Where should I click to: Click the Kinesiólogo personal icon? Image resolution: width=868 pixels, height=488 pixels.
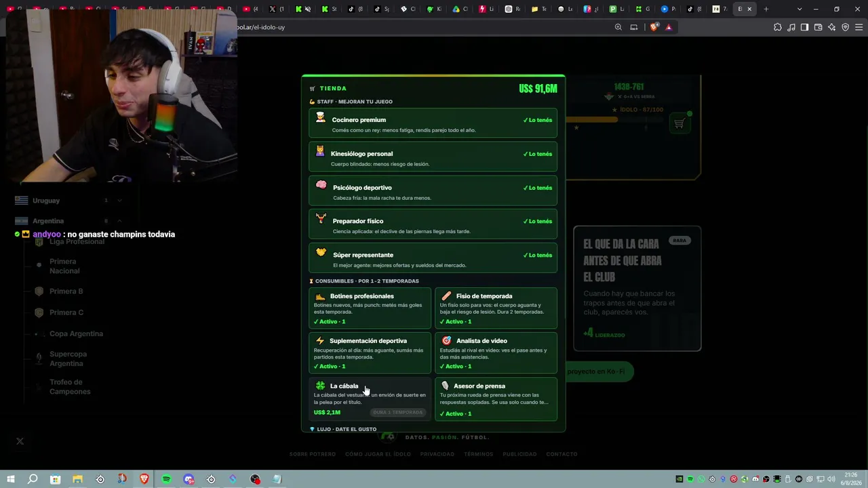pyautogui.click(x=320, y=151)
